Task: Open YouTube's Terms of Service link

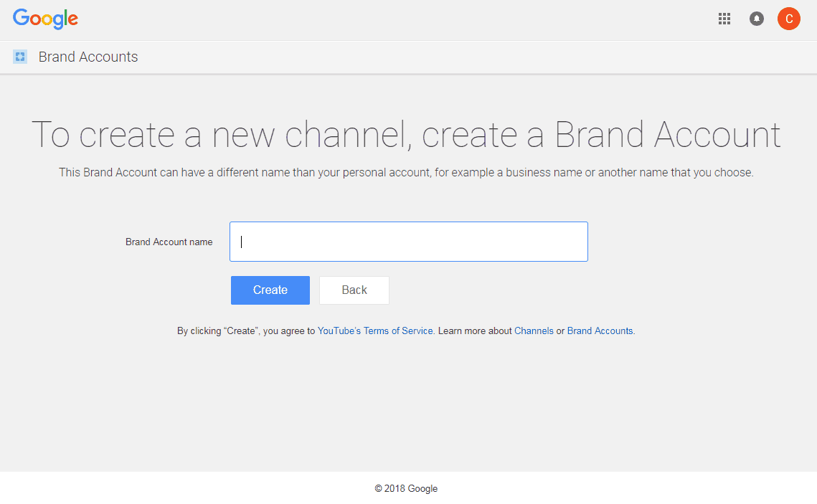Action: [375, 331]
